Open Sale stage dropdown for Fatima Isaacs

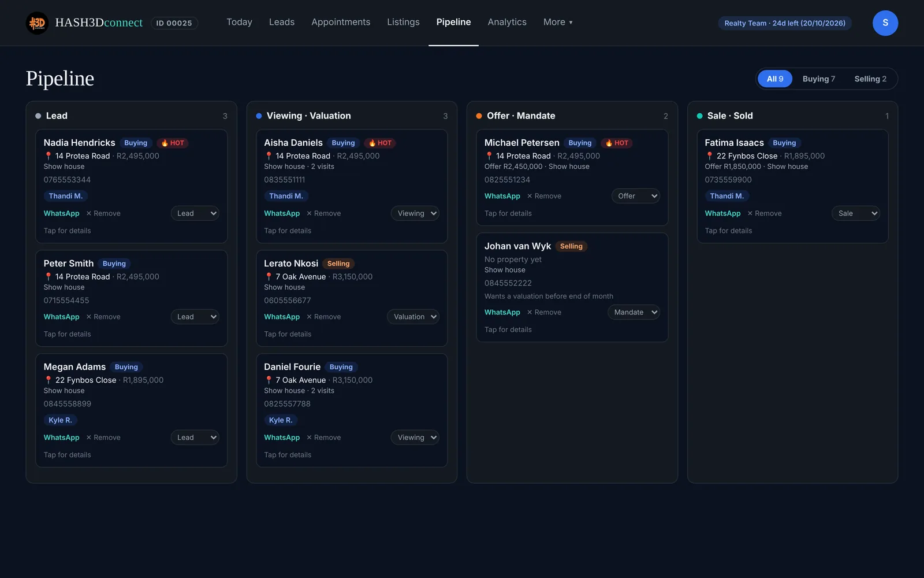tap(856, 213)
